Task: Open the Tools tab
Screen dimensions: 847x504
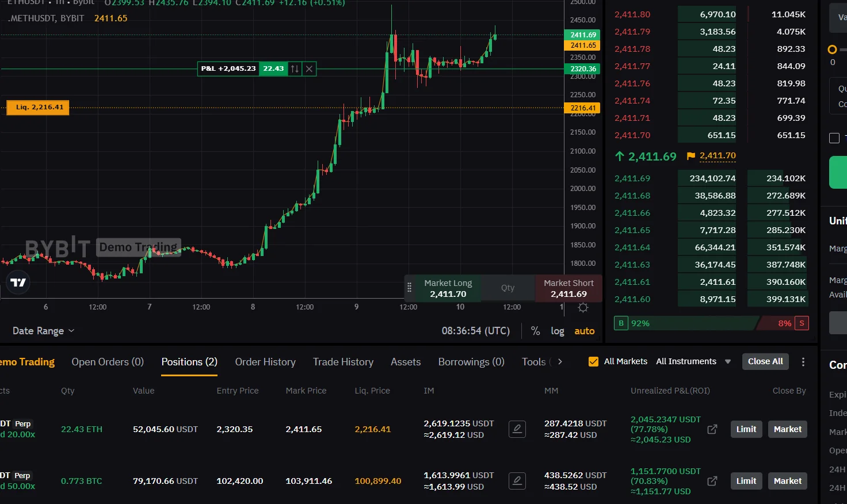Action: tap(534, 362)
